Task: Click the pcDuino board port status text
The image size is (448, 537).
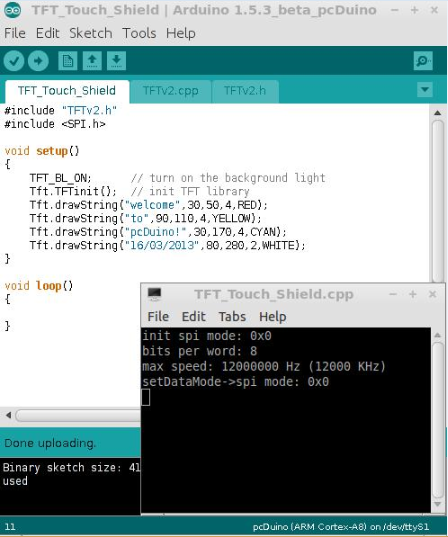Action: [x=341, y=527]
